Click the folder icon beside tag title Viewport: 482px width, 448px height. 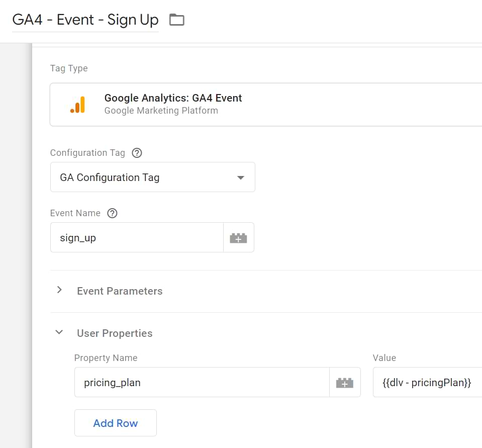(x=177, y=20)
